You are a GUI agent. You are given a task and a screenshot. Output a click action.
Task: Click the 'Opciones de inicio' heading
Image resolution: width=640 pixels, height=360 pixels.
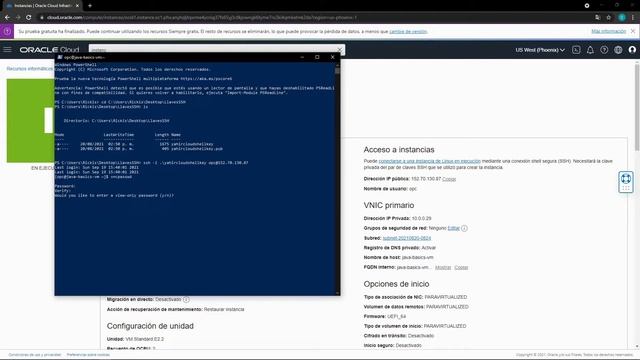(x=396, y=284)
